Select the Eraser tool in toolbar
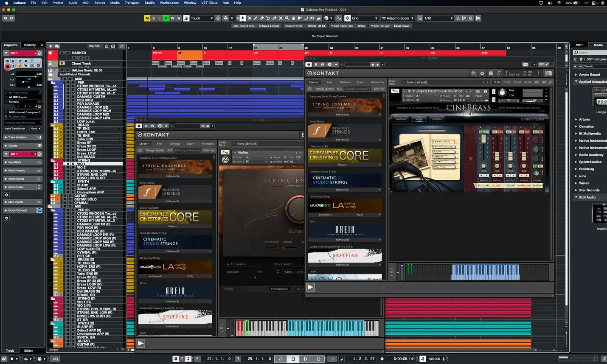This screenshot has height=364, width=607. click(x=261, y=18)
